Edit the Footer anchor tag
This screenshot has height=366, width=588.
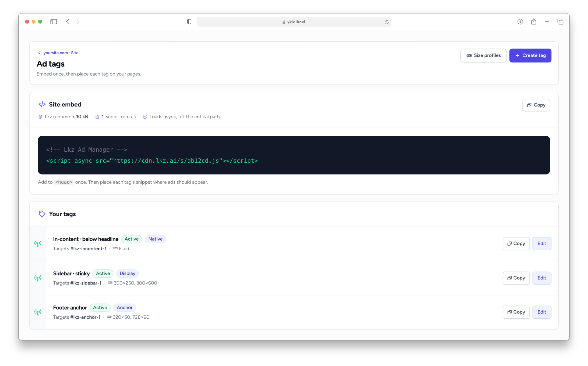pos(542,312)
